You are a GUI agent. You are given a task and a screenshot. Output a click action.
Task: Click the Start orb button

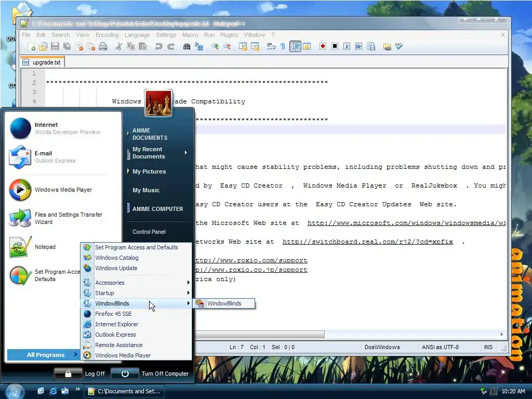tap(15, 391)
